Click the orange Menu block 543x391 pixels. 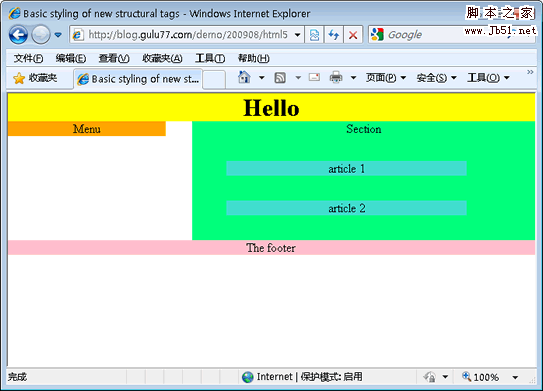tap(87, 129)
